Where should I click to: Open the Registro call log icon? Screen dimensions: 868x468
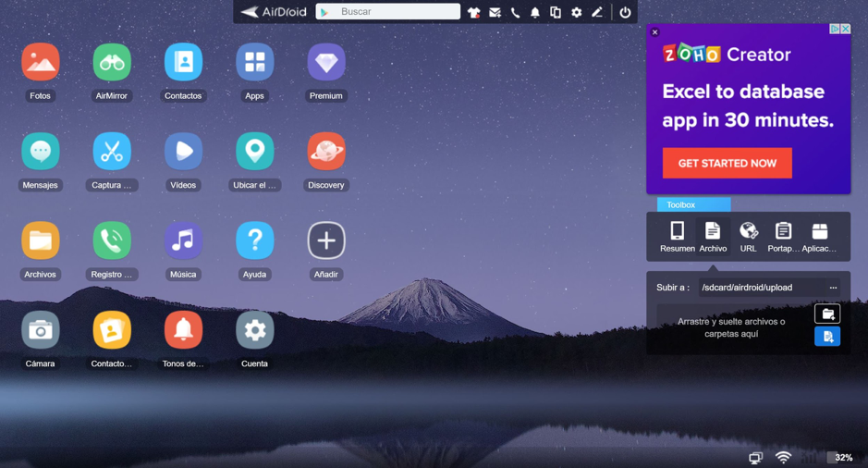pos(112,240)
